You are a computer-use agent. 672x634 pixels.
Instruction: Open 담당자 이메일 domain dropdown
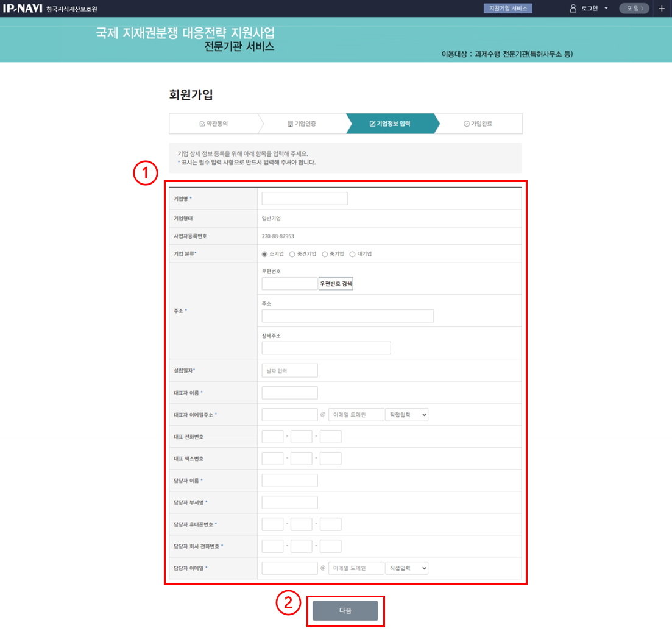click(407, 568)
